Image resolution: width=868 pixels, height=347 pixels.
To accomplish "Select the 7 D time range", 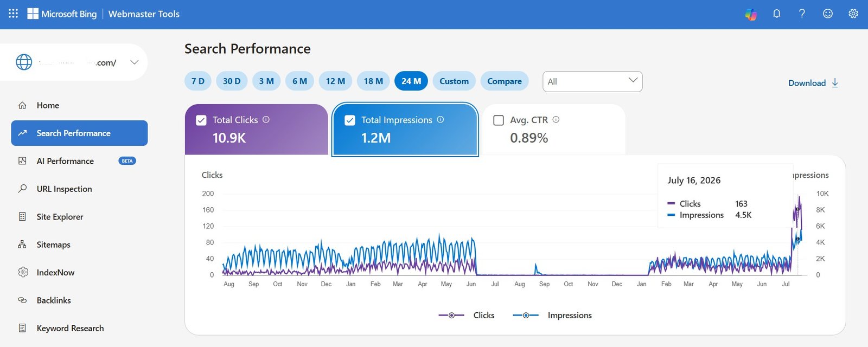I will (198, 81).
